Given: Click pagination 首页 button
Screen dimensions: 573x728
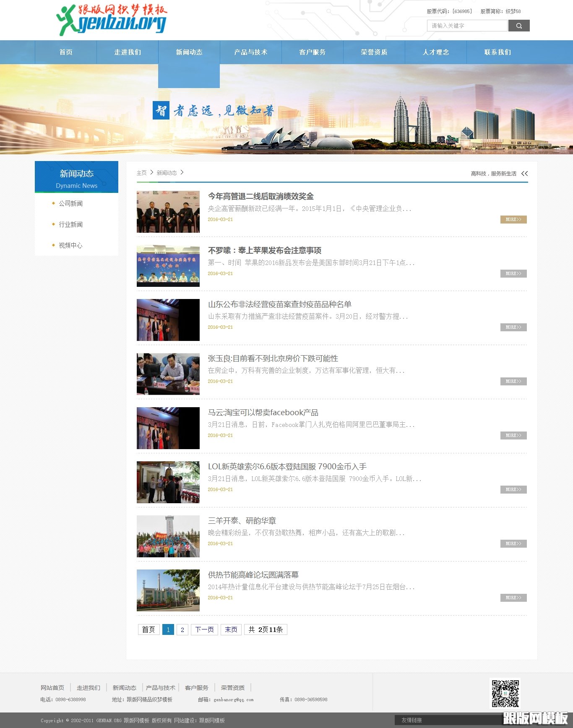Looking at the screenshot, I should (148, 629).
